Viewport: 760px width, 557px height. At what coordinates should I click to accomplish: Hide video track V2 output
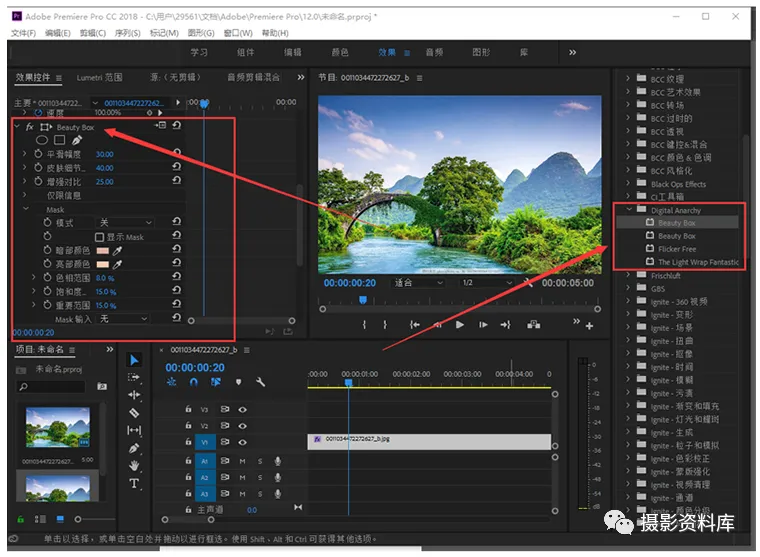tap(242, 426)
